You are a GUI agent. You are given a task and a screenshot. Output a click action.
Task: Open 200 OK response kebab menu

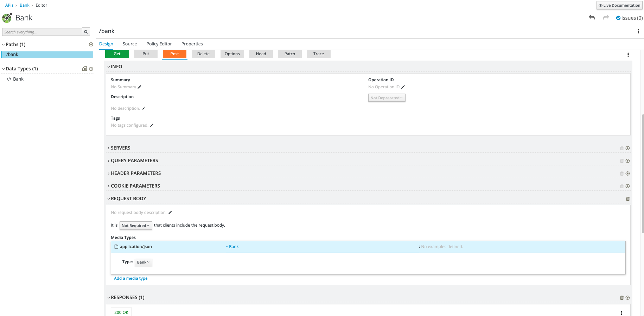(x=621, y=313)
